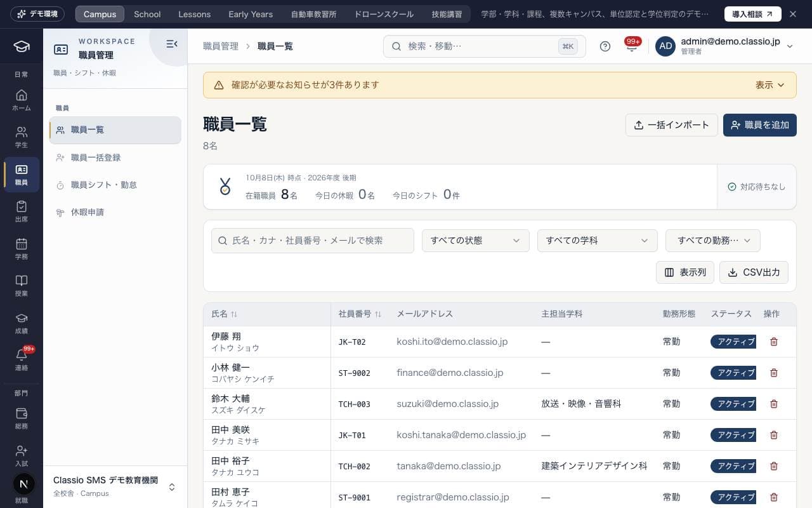Open the すべての勤務 work type filter
812x508 pixels.
point(713,241)
